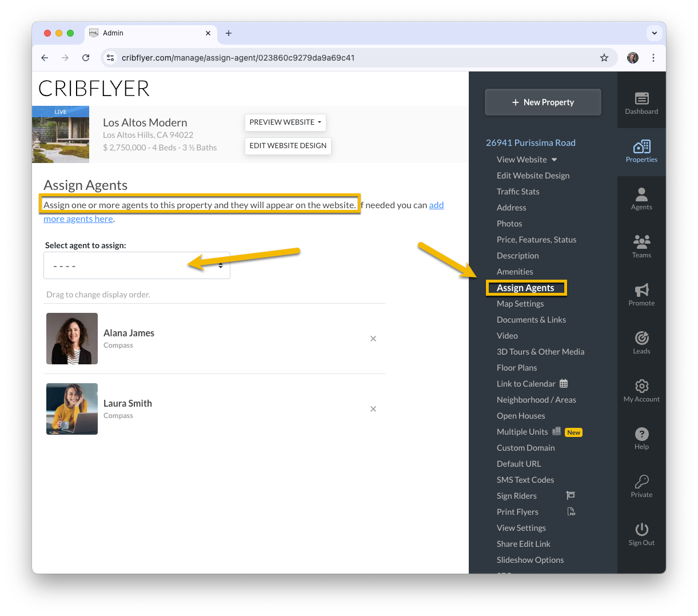The height and width of the screenshot is (616, 698).
Task: Open the Chrome three-dot menu
Action: coord(653,58)
